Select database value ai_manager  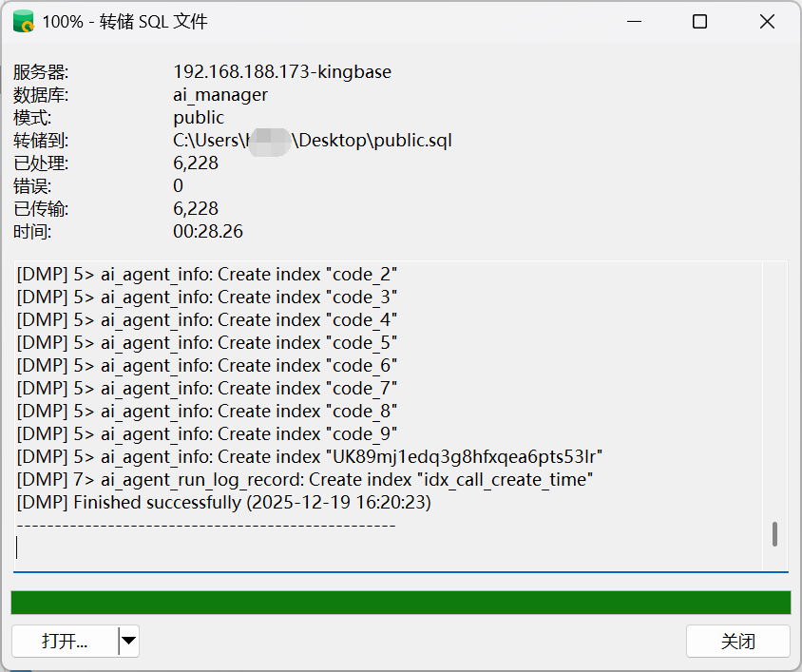coord(220,95)
